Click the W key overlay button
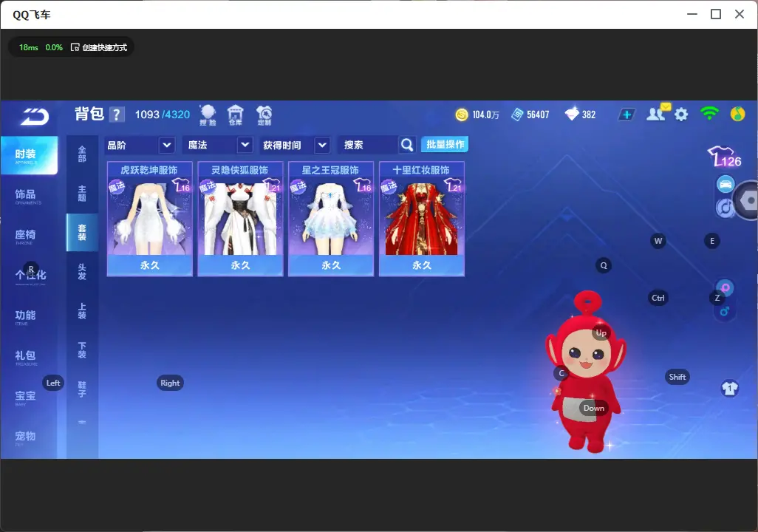The width and height of the screenshot is (758, 532). (x=658, y=241)
